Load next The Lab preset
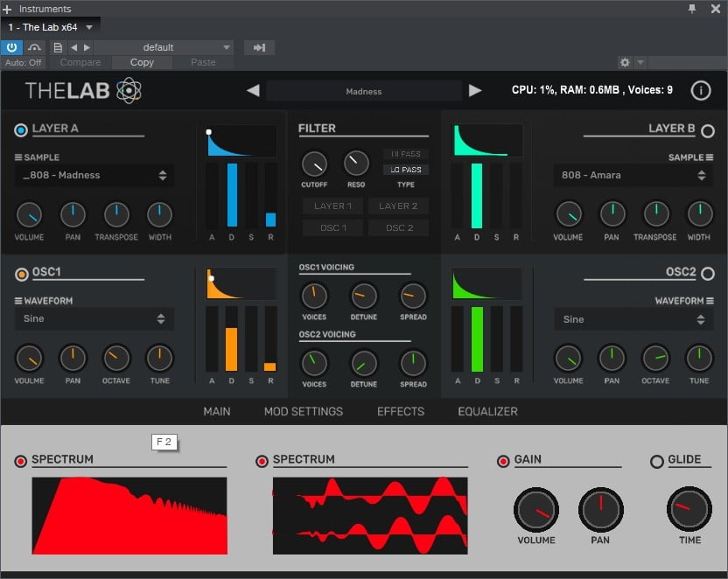Image resolution: width=728 pixels, height=579 pixels. (475, 90)
